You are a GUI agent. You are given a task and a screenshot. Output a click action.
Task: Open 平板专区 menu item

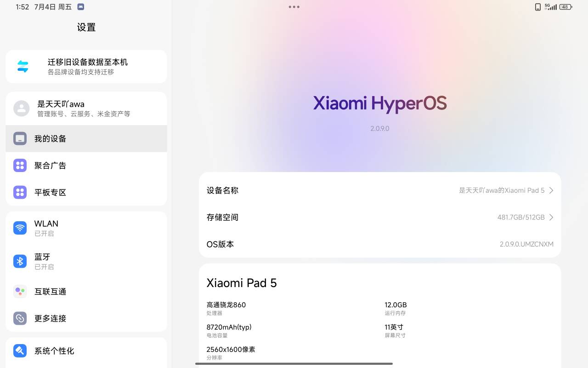[x=86, y=192]
